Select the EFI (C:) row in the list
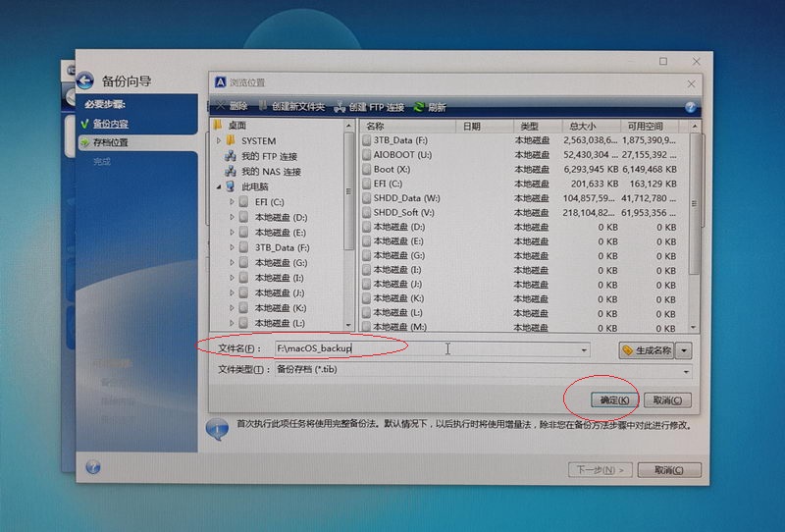 pyautogui.click(x=521, y=184)
